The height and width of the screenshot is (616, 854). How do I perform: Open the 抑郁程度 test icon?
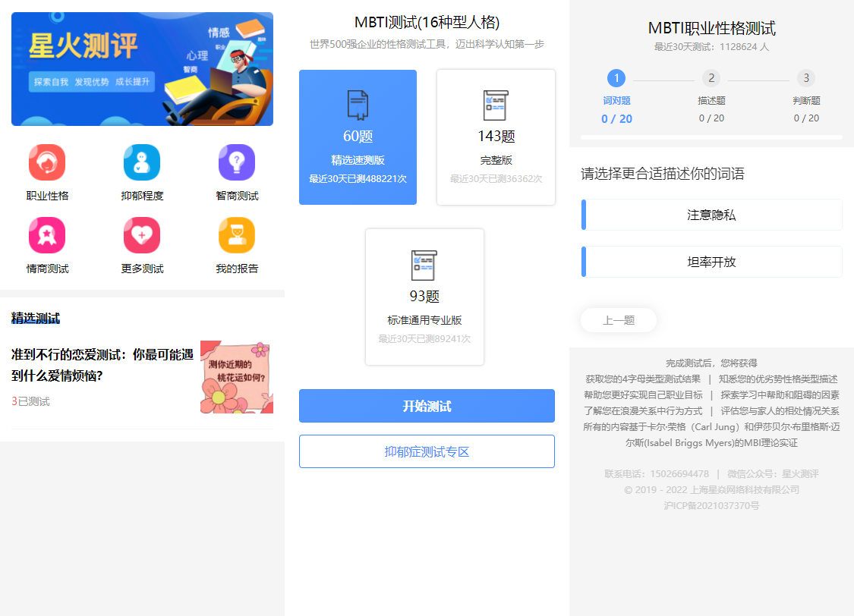point(142,162)
